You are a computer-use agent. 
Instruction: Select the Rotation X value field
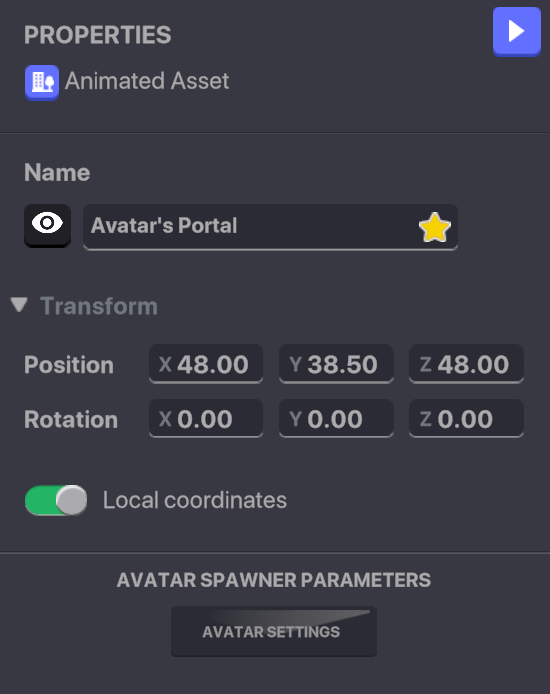(x=206, y=418)
